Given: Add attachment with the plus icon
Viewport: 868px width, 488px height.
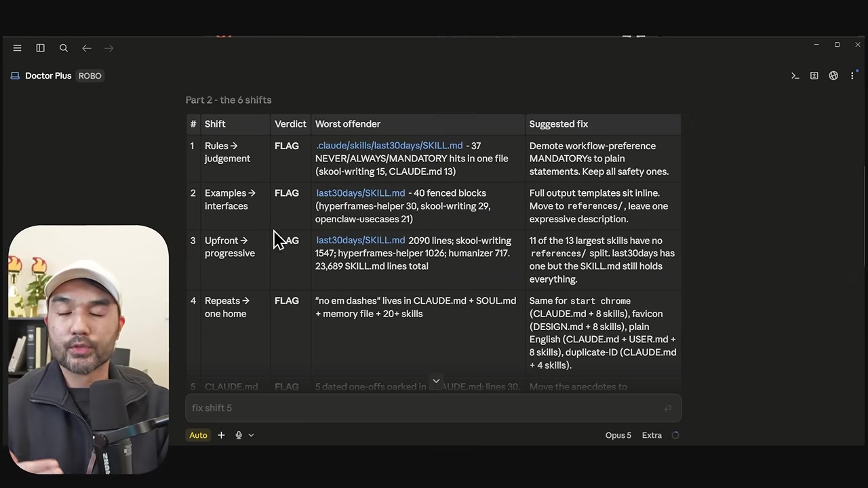Looking at the screenshot, I should coord(221,435).
